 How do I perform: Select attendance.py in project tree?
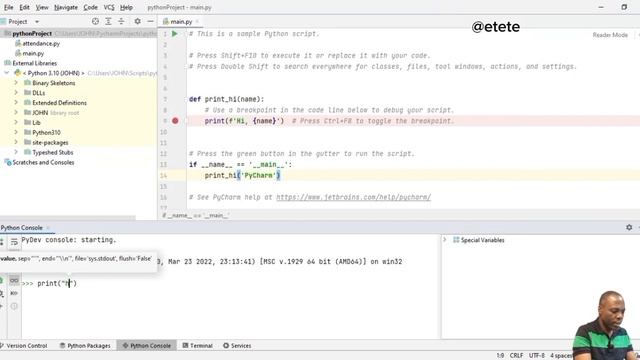[38, 43]
